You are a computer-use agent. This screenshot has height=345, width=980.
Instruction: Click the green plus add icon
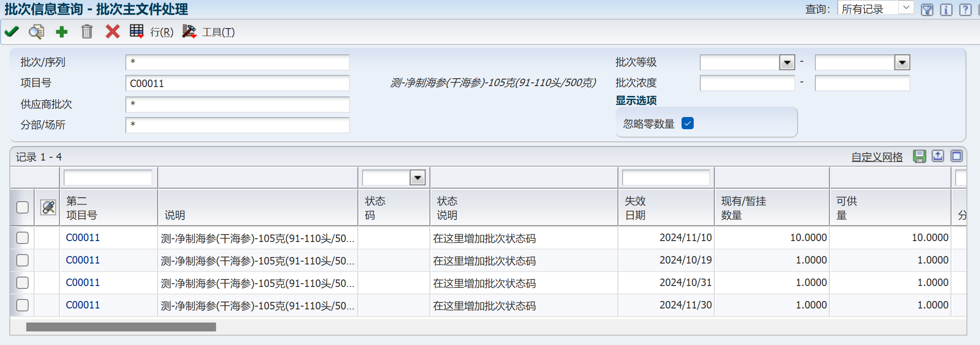click(61, 32)
